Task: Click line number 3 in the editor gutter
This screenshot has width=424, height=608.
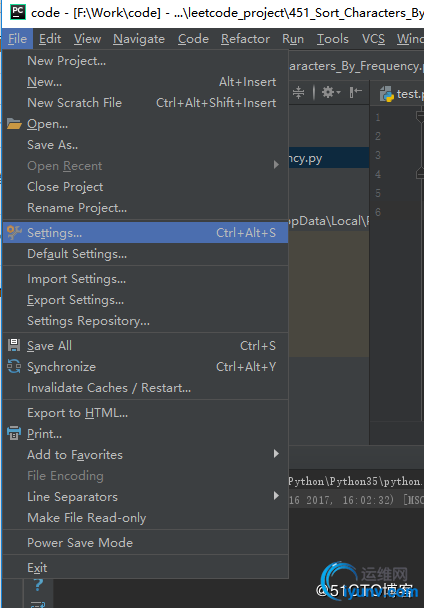Action: (x=378, y=155)
